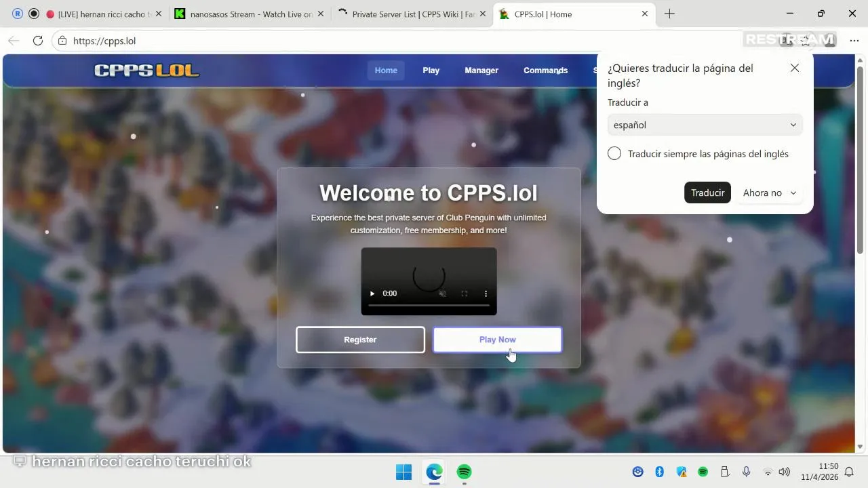Click the scrollbar down arrow
This screenshot has height=488, width=868.
pyautogui.click(x=860, y=447)
